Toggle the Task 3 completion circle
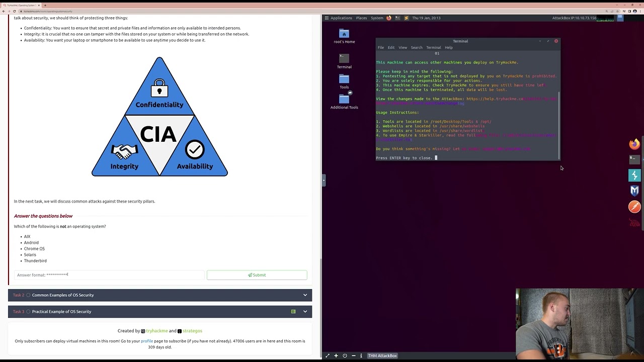Viewport: 644px width, 362px height. point(28,311)
